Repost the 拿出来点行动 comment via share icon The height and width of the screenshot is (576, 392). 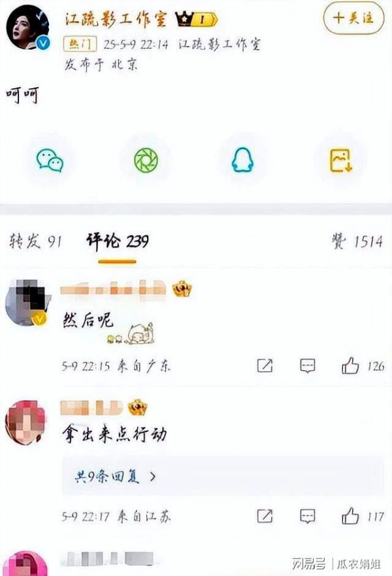click(265, 516)
